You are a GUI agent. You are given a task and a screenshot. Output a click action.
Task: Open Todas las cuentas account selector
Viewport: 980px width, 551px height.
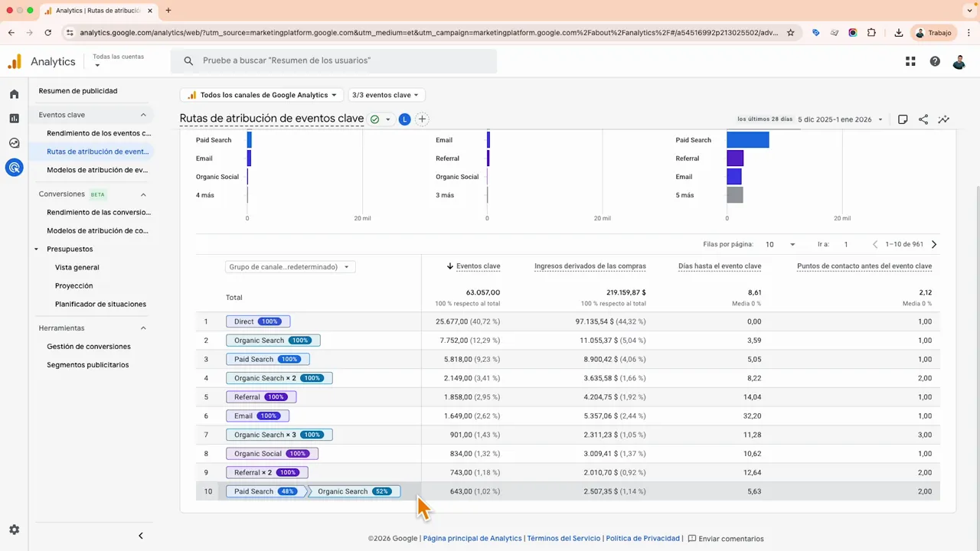pos(118,60)
